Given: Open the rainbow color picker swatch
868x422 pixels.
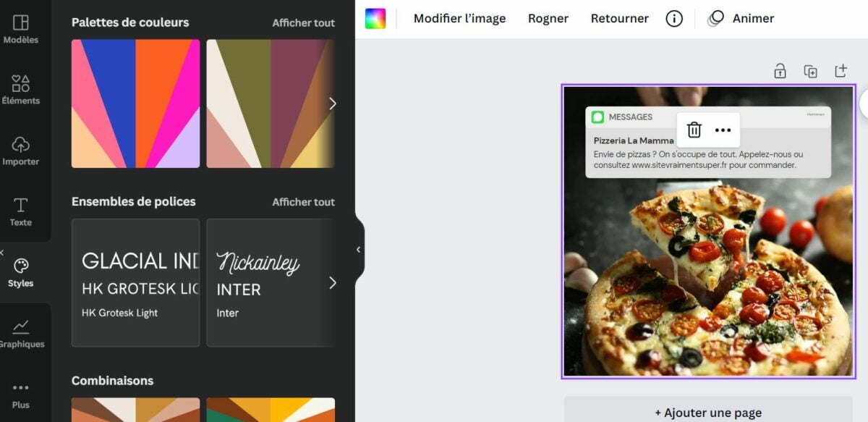Looking at the screenshot, I should [x=375, y=19].
